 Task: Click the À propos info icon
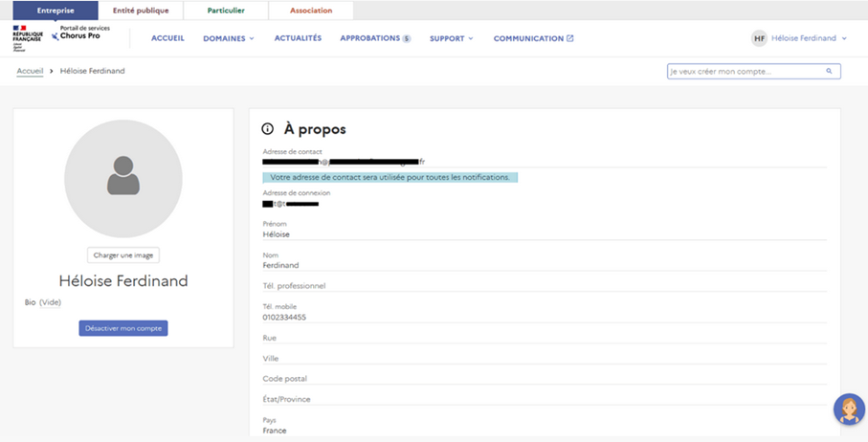[268, 129]
